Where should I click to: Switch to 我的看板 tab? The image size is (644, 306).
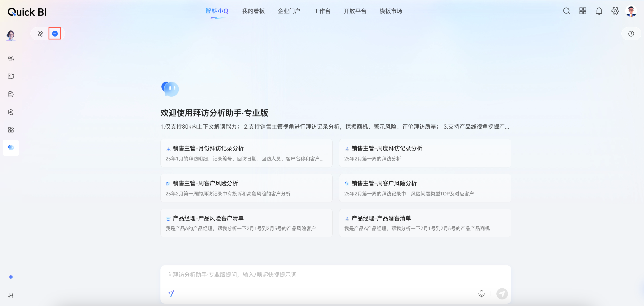253,11
